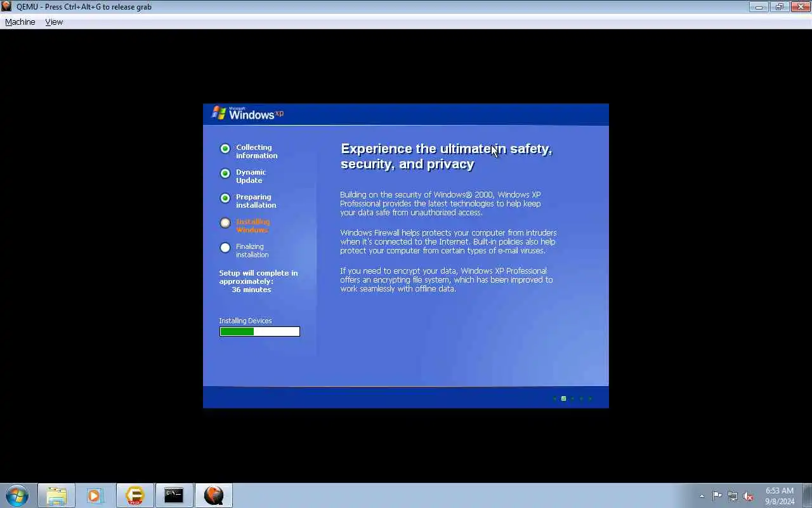Click the "Finalizing installation" text
This screenshot has height=508, width=812.
252,250
